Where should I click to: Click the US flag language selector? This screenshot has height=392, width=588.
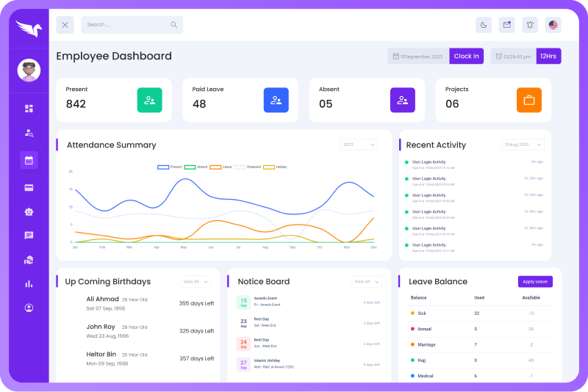[x=553, y=25]
